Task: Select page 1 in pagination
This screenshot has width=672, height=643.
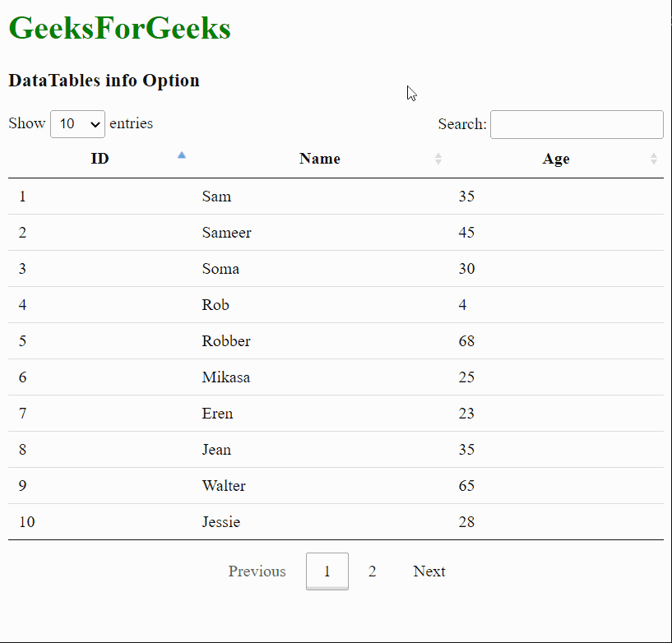Action: click(327, 571)
